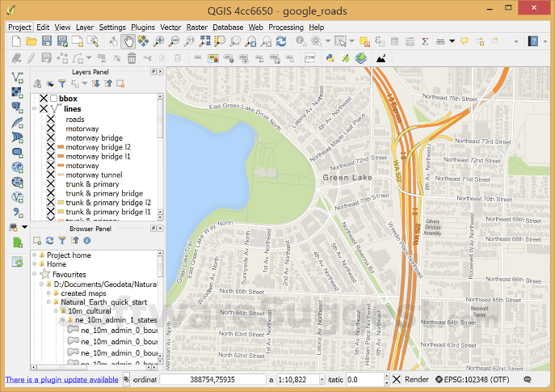Open the Processing menu
Image resolution: width=555 pixels, height=392 pixels.
point(286,27)
